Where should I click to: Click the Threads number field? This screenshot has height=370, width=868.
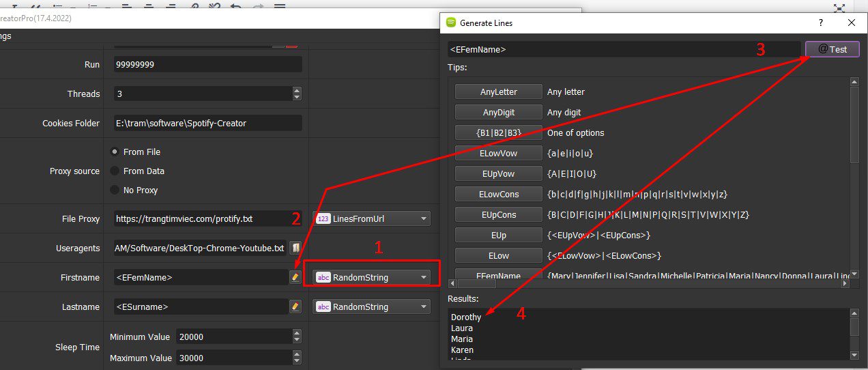click(x=203, y=94)
